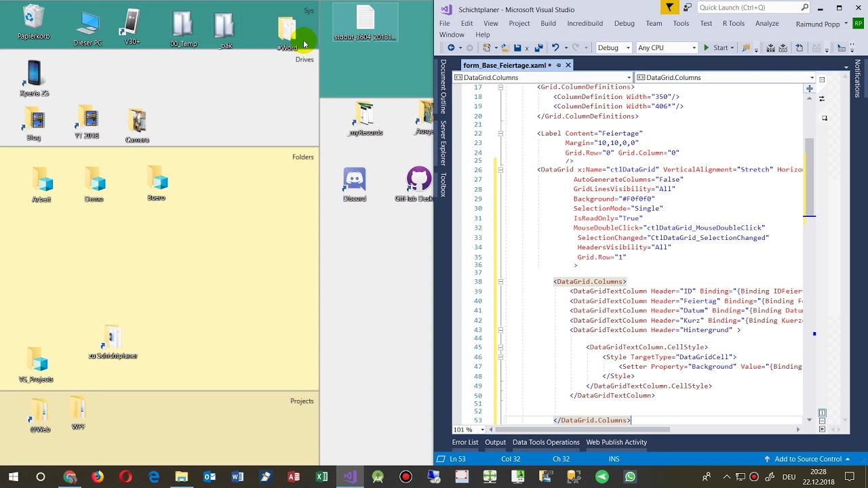Click the Save All toolbar icon

[x=538, y=48]
